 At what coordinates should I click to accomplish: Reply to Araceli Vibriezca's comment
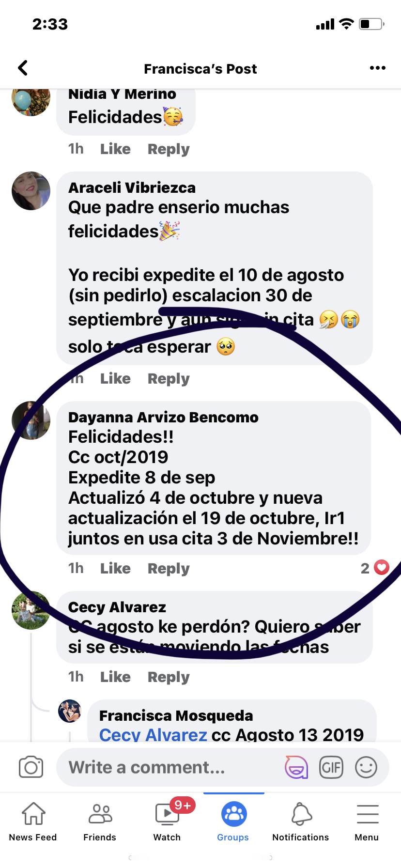pyautogui.click(x=169, y=379)
